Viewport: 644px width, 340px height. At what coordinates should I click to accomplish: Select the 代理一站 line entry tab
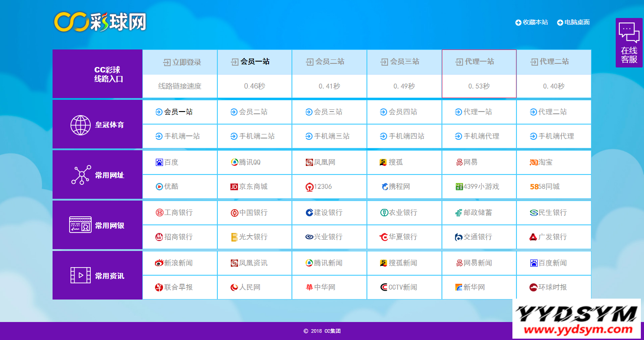479,62
